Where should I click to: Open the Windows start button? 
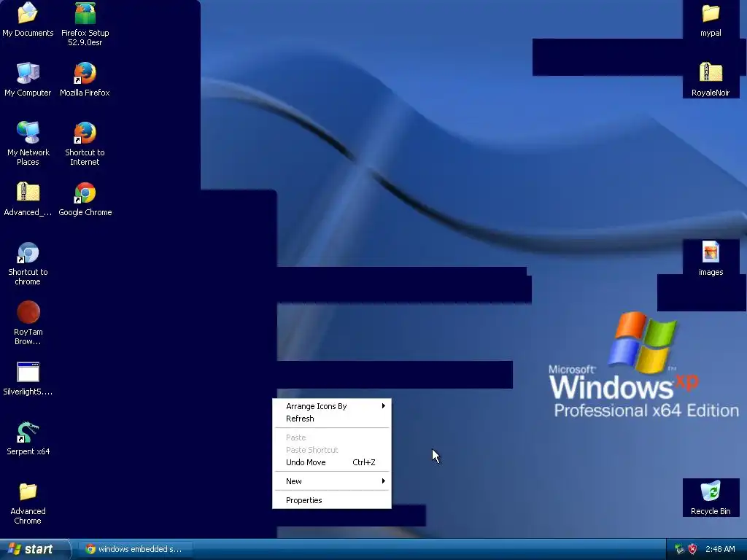click(34, 549)
